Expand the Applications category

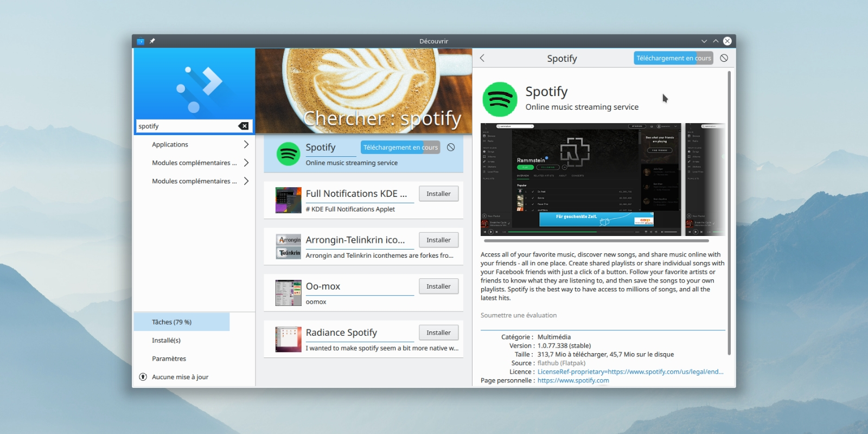246,144
